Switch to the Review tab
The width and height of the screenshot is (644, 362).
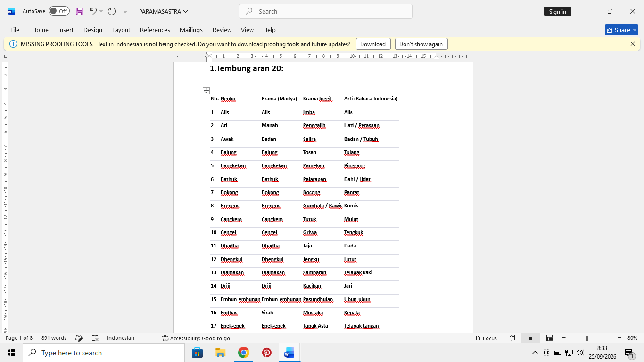tap(222, 30)
